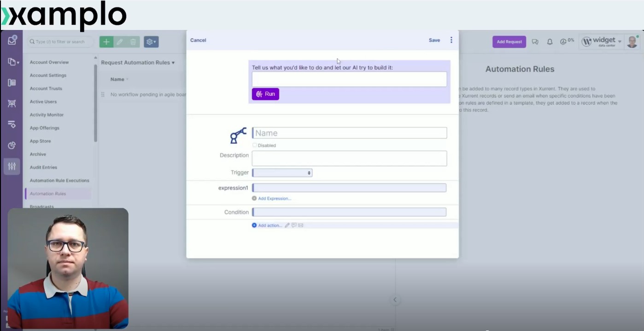The height and width of the screenshot is (331, 644).
Task: Click the purple Run AI button
Action: pyautogui.click(x=265, y=94)
